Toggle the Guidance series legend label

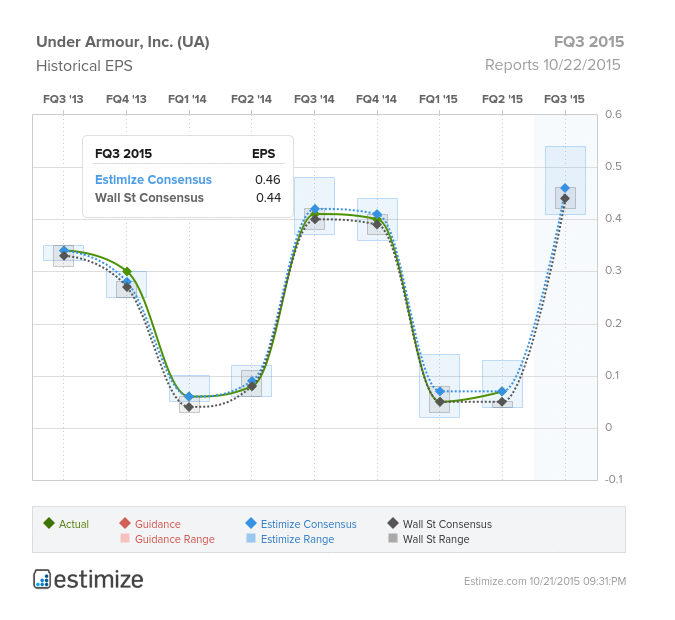click(x=158, y=524)
